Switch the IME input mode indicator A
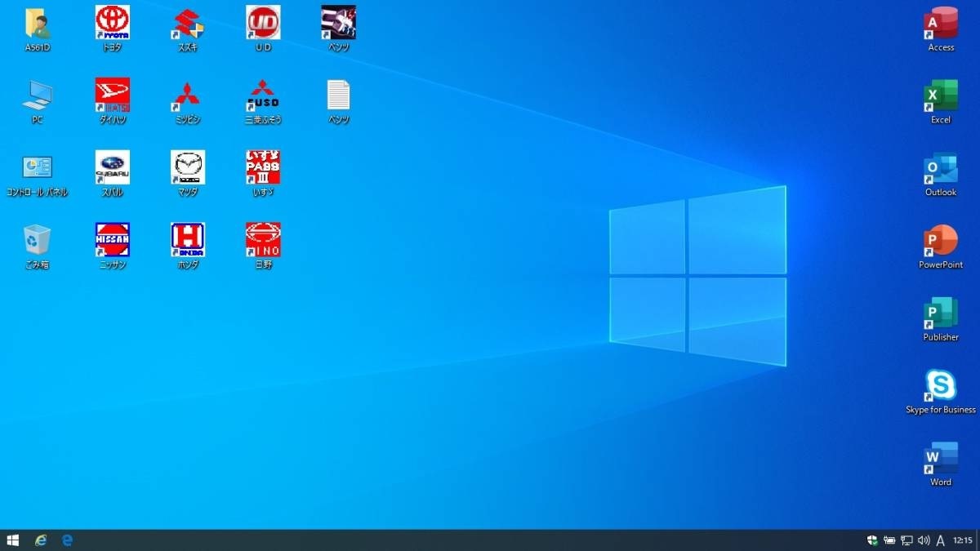980x551 pixels. [941, 540]
